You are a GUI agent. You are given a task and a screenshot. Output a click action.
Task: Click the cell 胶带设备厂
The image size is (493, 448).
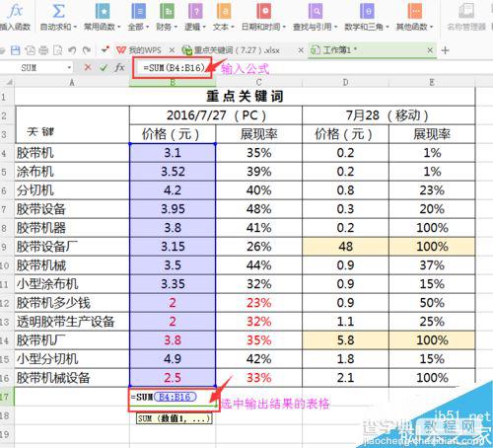click(x=72, y=247)
